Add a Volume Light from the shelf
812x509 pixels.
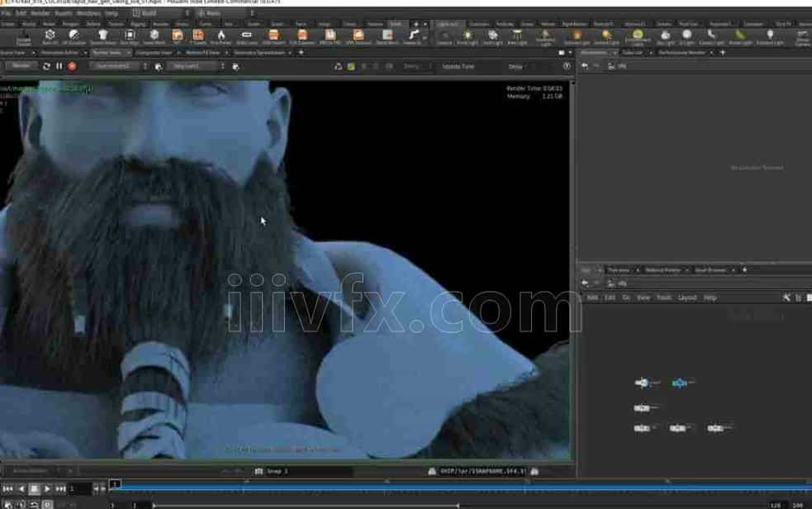pyautogui.click(x=577, y=36)
